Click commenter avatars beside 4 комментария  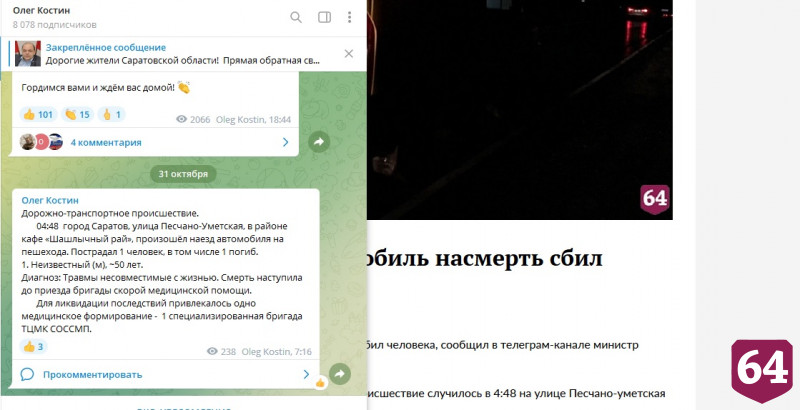coord(41,142)
